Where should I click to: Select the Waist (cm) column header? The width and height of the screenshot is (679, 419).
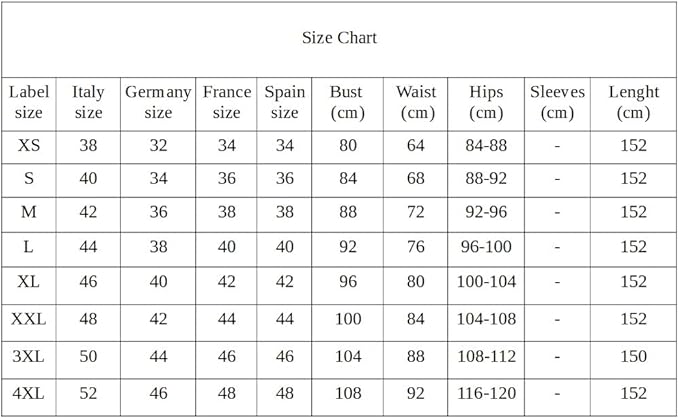pos(416,102)
